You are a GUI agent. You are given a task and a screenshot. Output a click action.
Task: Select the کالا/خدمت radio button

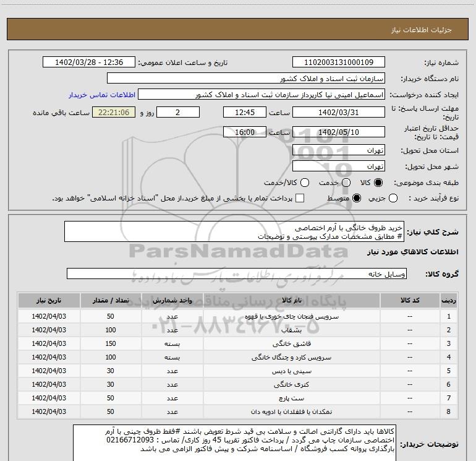pos(305,183)
